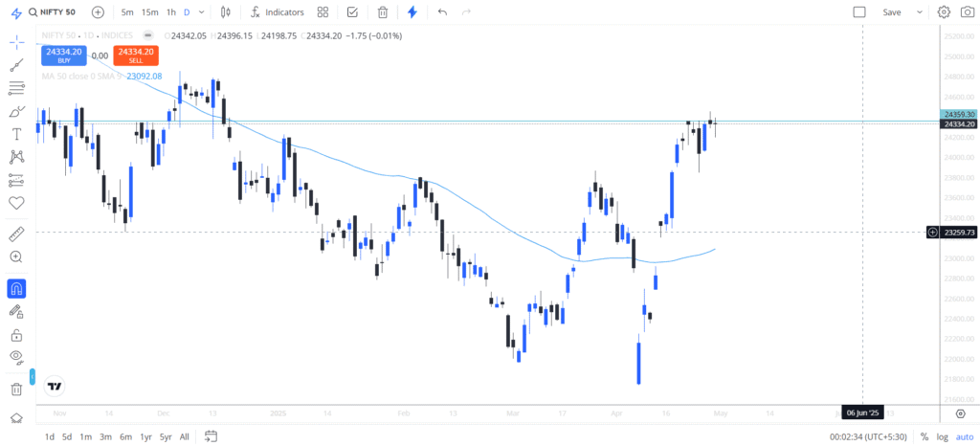Click the 24359.30 price label
The width and height of the screenshot is (980, 446).
click(958, 115)
